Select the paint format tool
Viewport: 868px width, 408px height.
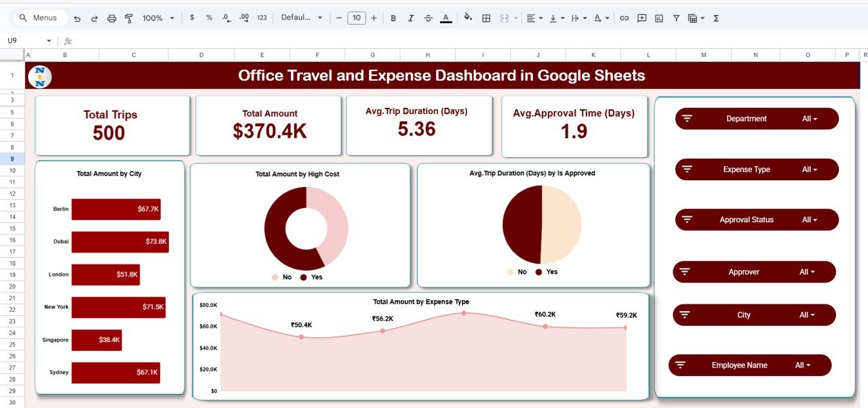pos(129,18)
